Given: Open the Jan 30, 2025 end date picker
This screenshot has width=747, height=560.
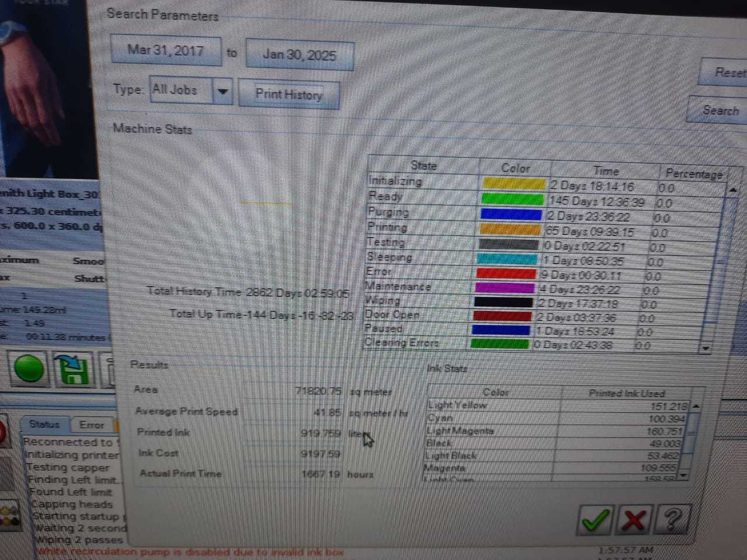Looking at the screenshot, I should click(x=299, y=55).
